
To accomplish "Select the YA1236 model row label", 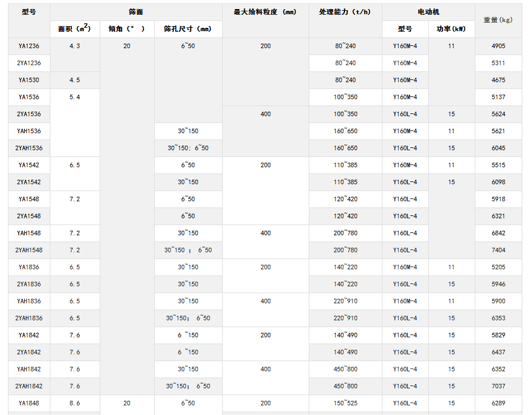I will tap(27, 46).
